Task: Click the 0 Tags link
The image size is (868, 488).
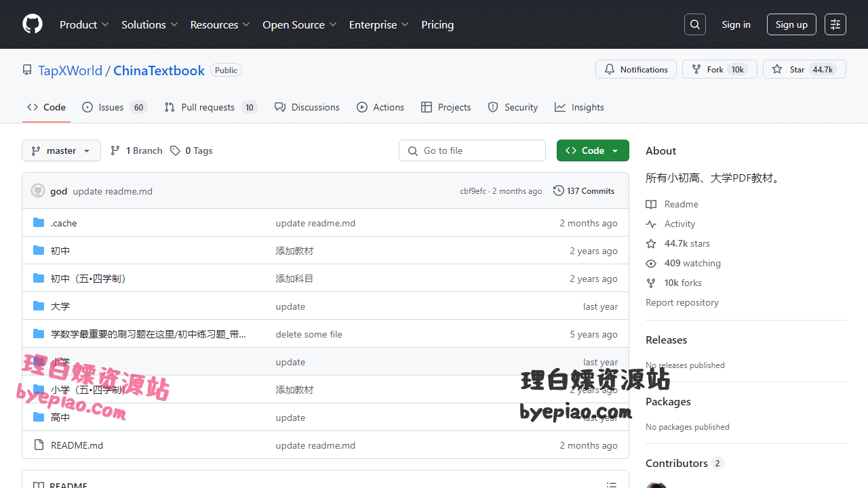Action: click(191, 150)
